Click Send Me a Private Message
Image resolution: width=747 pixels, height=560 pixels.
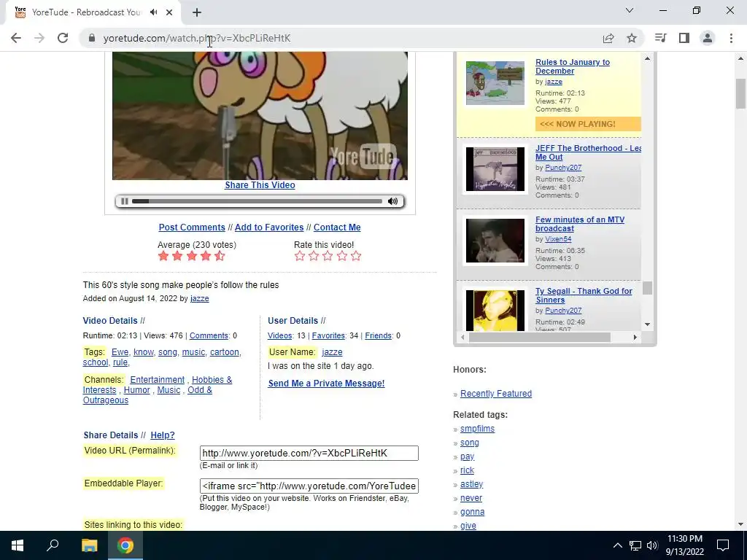click(x=326, y=384)
